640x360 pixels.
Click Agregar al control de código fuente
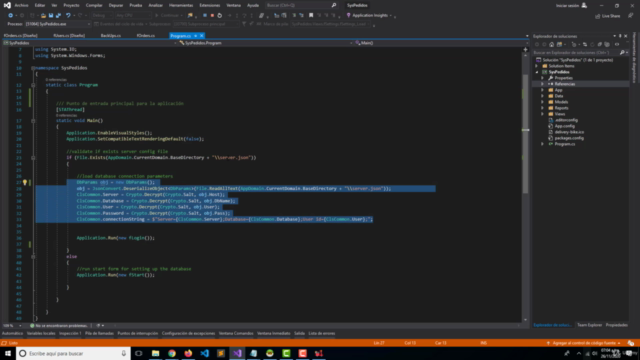(x=584, y=343)
